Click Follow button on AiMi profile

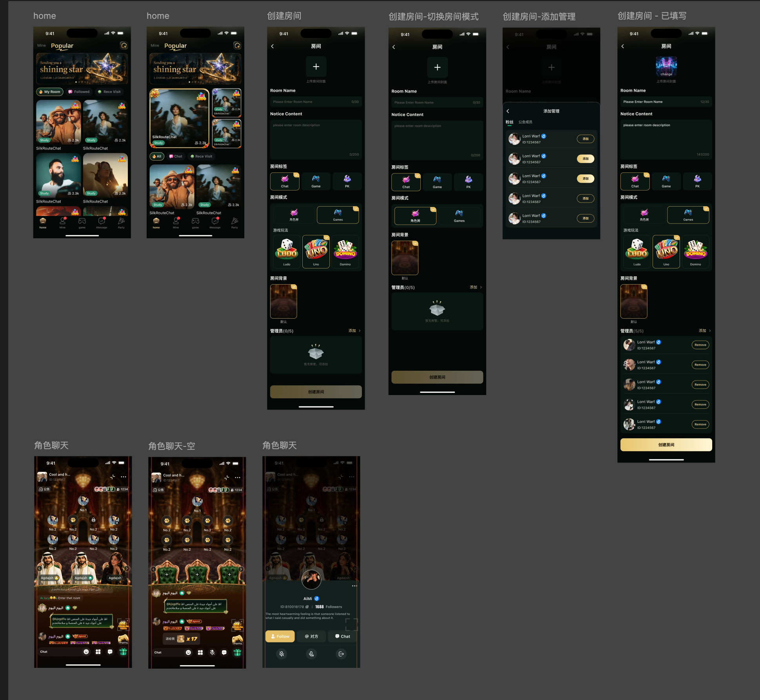pos(280,637)
